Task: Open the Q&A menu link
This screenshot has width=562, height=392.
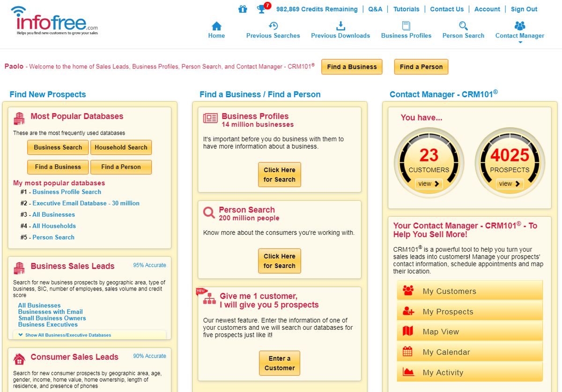Action: (x=375, y=9)
